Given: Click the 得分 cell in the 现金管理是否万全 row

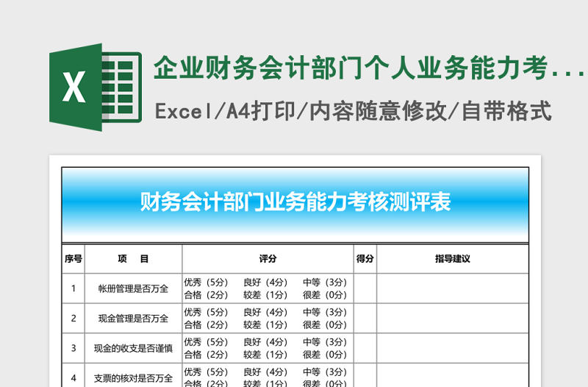Looking at the screenshot, I should (x=365, y=319).
